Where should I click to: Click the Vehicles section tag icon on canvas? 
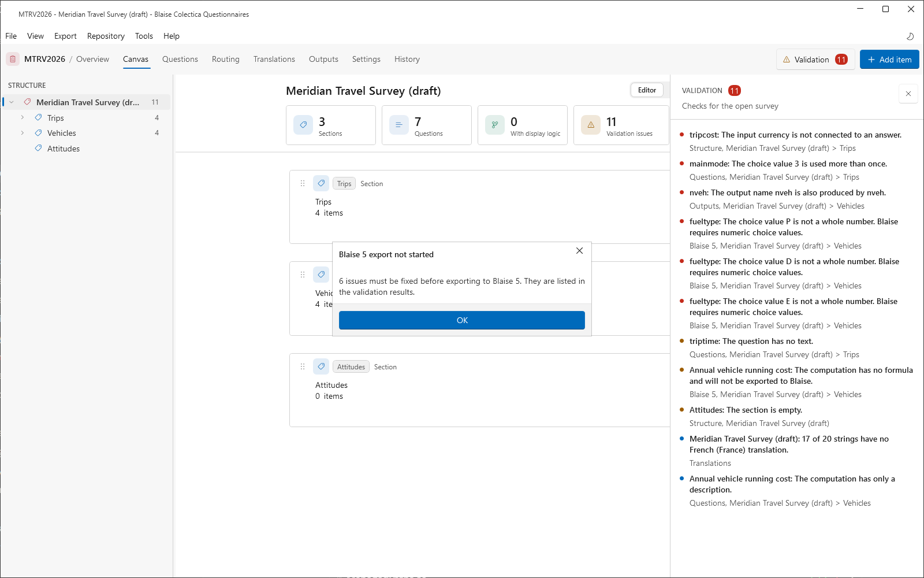click(x=321, y=275)
